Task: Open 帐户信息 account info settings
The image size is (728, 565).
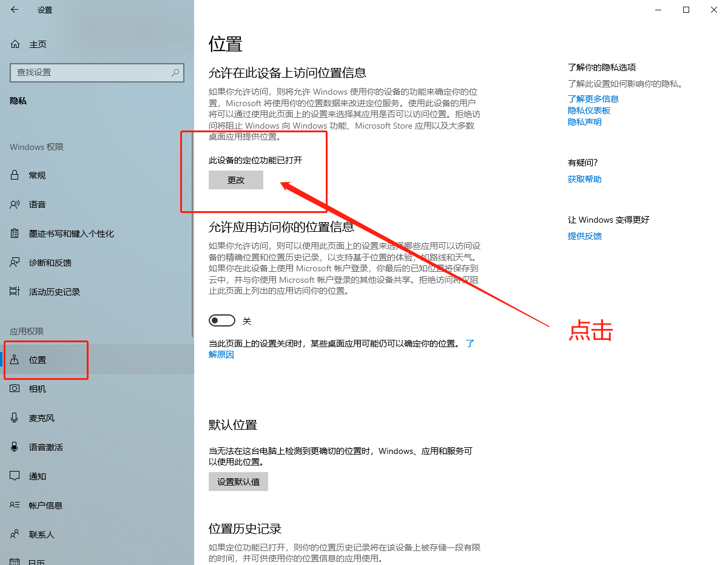Action: [x=15, y=505]
